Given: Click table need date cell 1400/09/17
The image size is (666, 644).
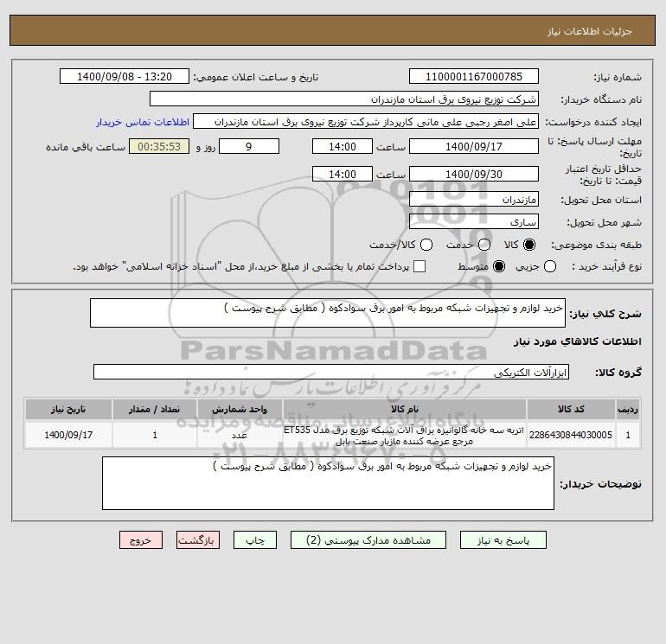Looking at the screenshot, I should 68,435.
